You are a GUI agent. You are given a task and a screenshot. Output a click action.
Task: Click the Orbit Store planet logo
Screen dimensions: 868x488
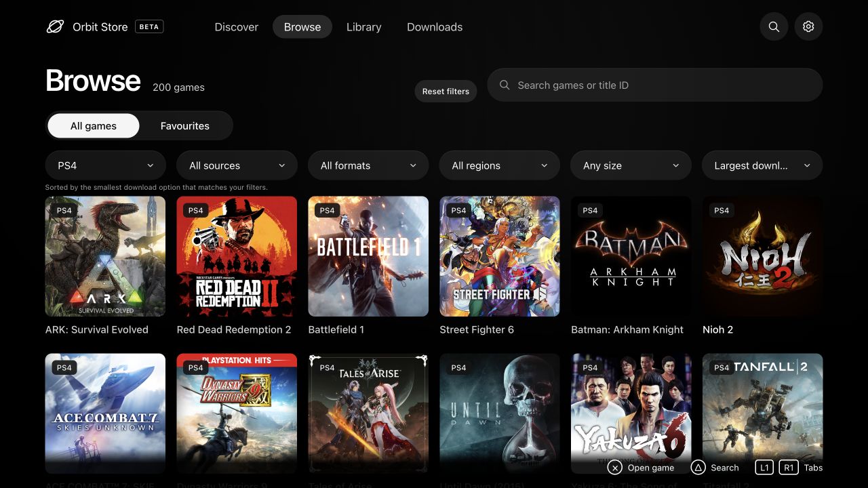55,27
